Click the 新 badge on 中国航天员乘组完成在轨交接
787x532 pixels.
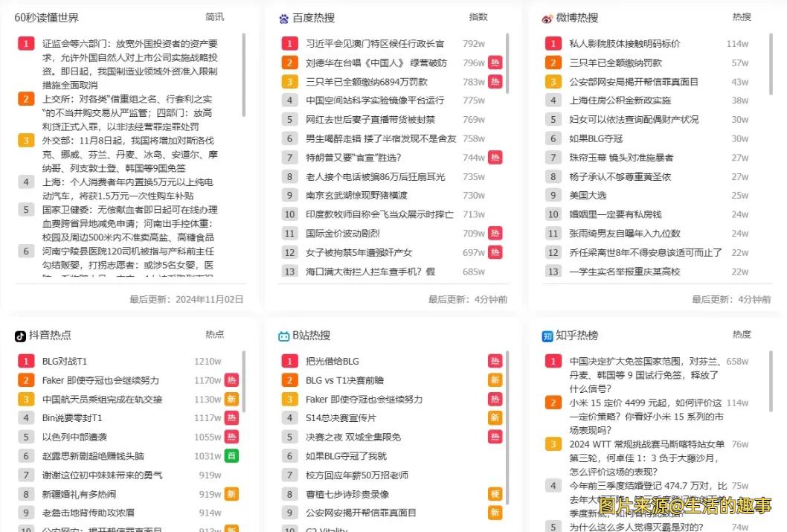(x=231, y=397)
